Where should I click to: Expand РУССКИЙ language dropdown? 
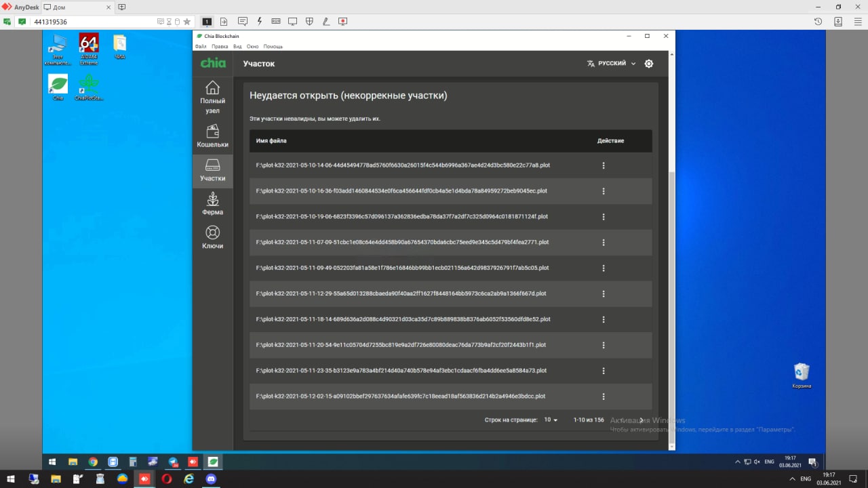(612, 63)
